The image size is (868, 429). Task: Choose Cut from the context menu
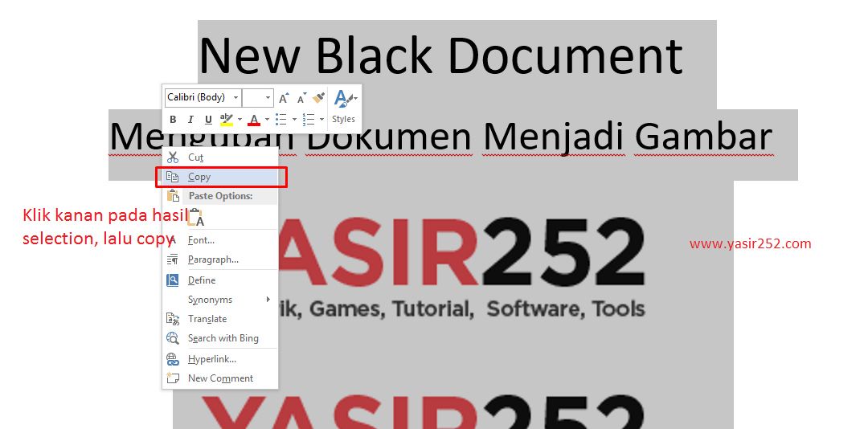point(195,157)
